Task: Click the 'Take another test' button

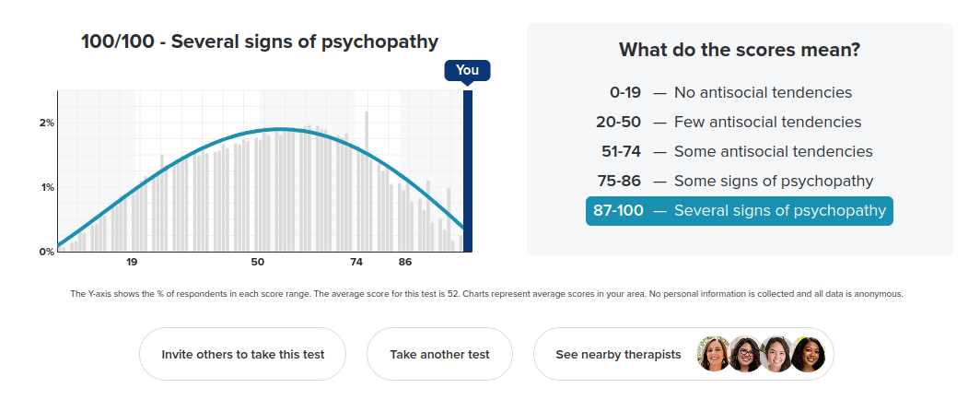Action: click(439, 354)
